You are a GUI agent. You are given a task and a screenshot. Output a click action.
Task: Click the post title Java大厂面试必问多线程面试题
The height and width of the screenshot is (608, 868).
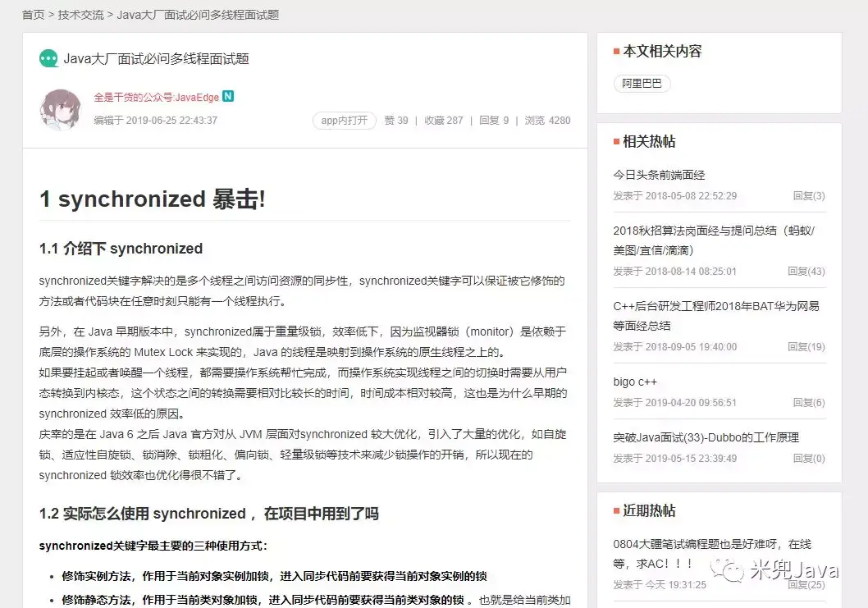pos(156,59)
